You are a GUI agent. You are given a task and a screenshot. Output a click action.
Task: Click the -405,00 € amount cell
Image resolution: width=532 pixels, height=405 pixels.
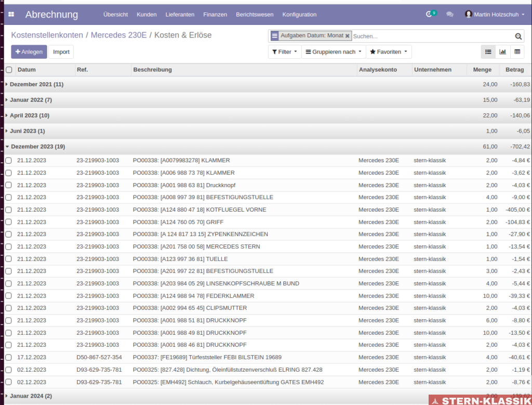[517, 210]
